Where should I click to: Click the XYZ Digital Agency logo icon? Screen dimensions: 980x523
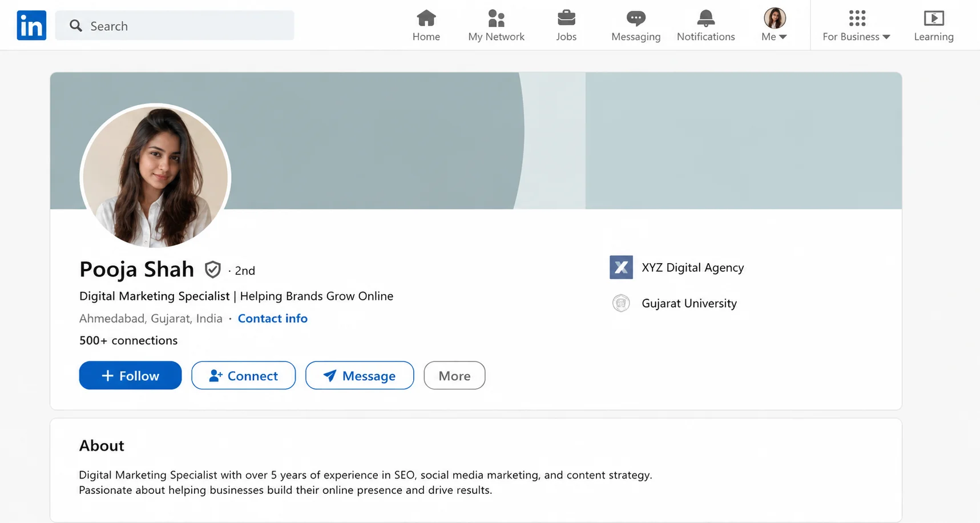[x=621, y=267]
